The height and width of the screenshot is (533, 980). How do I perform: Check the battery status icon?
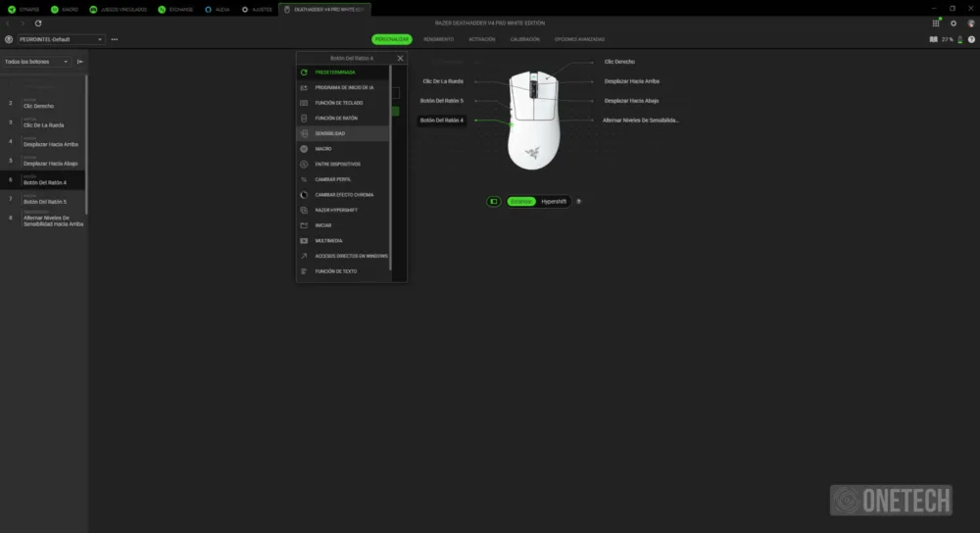pos(960,39)
